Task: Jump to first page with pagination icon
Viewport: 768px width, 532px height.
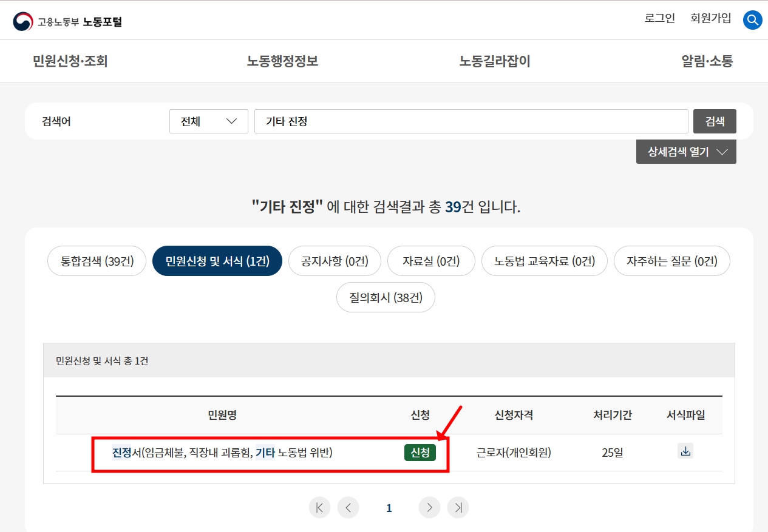Action: pos(319,507)
